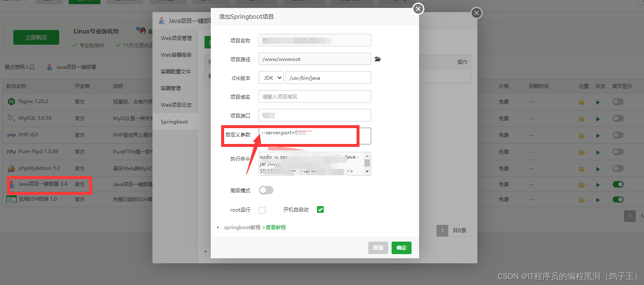
Task: Click the status play icon for Java项目一键部署
Action: pyautogui.click(x=598, y=184)
